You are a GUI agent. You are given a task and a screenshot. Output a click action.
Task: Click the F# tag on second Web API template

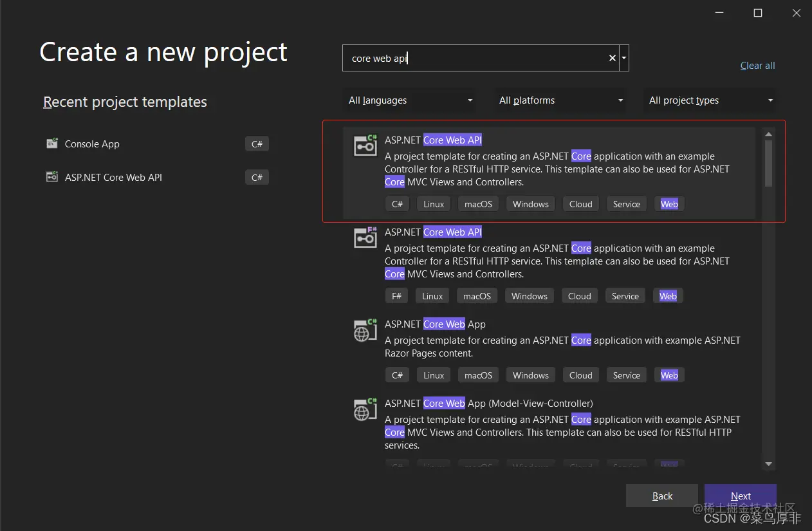(396, 296)
